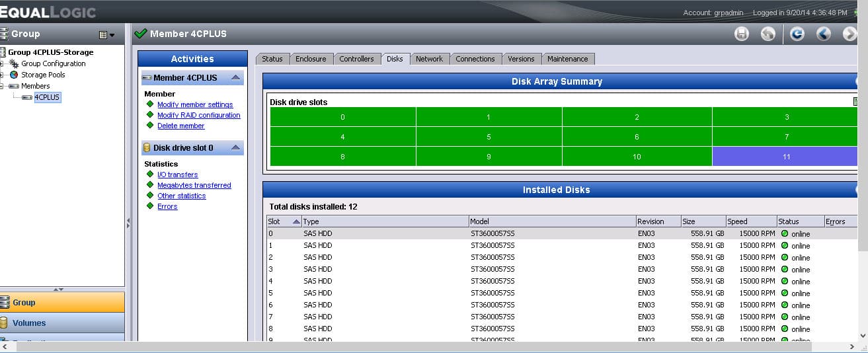Click the green check next to Member 4CPLUS title
Viewport: 868px width, 353px height.
coord(140,33)
